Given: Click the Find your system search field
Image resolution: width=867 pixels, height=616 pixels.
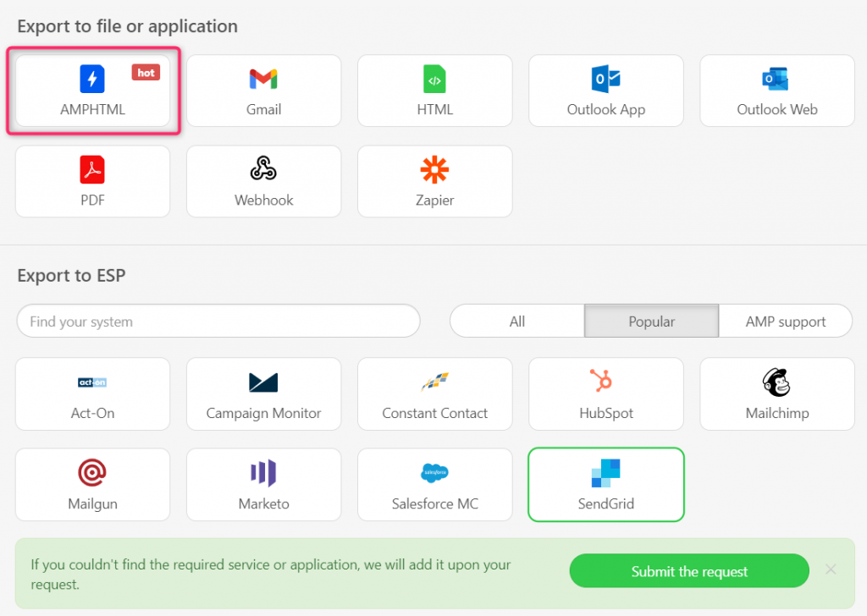Looking at the screenshot, I should pyautogui.click(x=218, y=321).
